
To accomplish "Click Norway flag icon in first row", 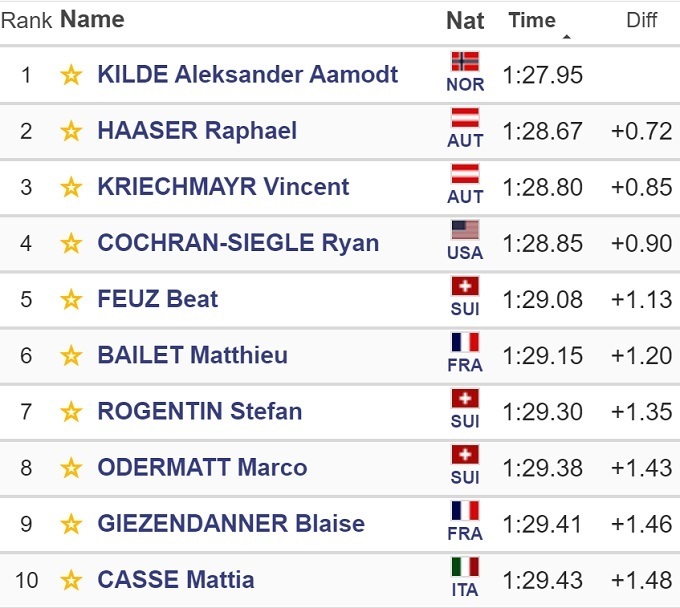I will click(465, 61).
